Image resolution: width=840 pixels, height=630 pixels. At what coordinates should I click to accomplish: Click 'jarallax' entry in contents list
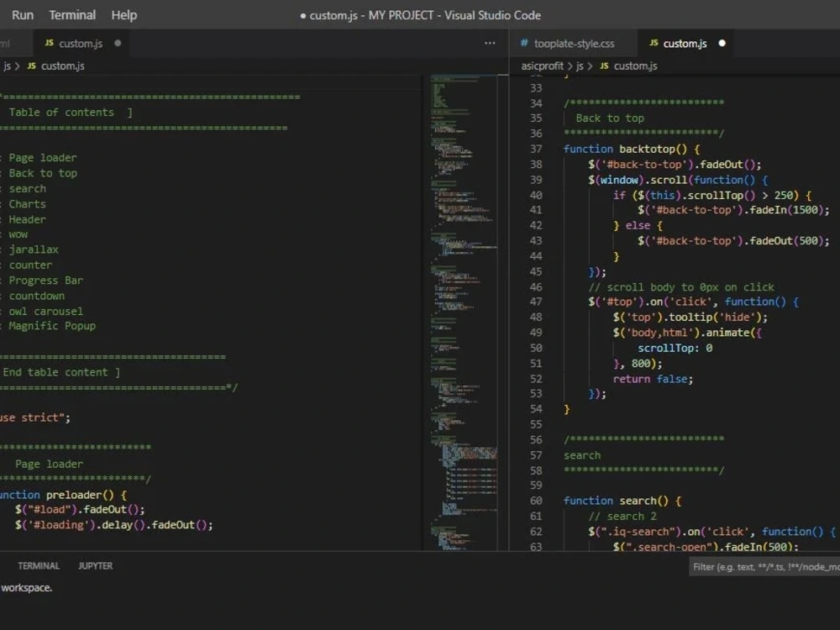click(34, 249)
